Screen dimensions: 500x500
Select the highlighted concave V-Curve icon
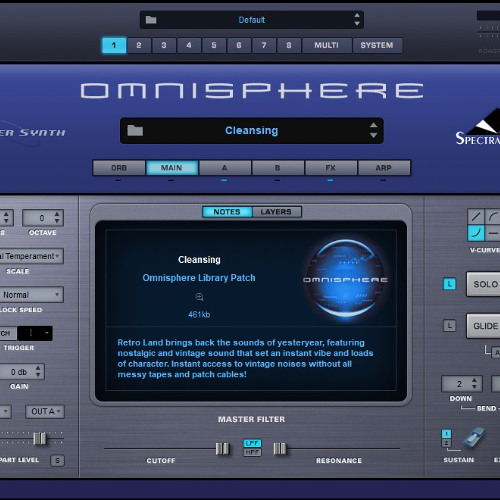pyautogui.click(x=476, y=233)
